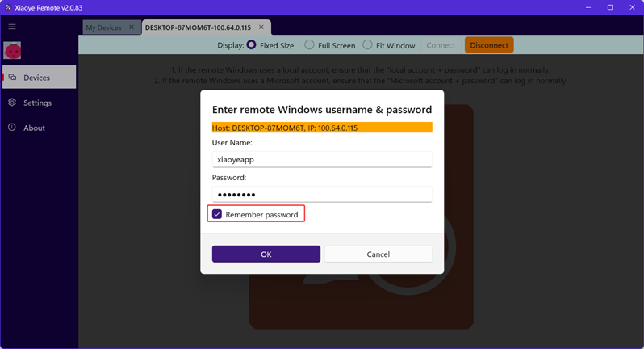Select Fit Window display option
Viewport: 644px width, 349px height.
367,45
